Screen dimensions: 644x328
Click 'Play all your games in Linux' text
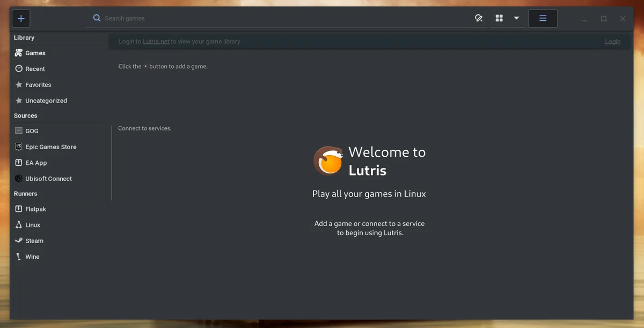(x=369, y=194)
